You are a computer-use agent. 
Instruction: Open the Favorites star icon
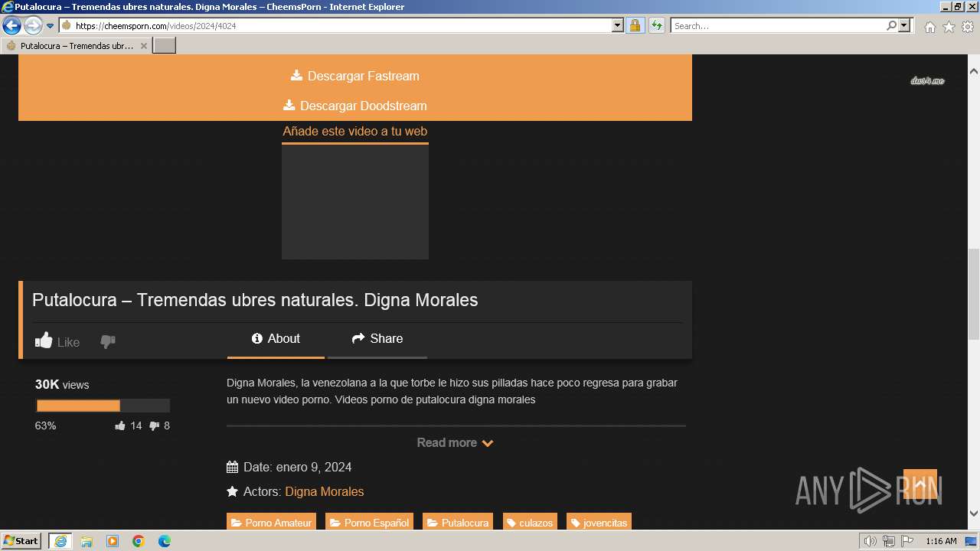949,27
